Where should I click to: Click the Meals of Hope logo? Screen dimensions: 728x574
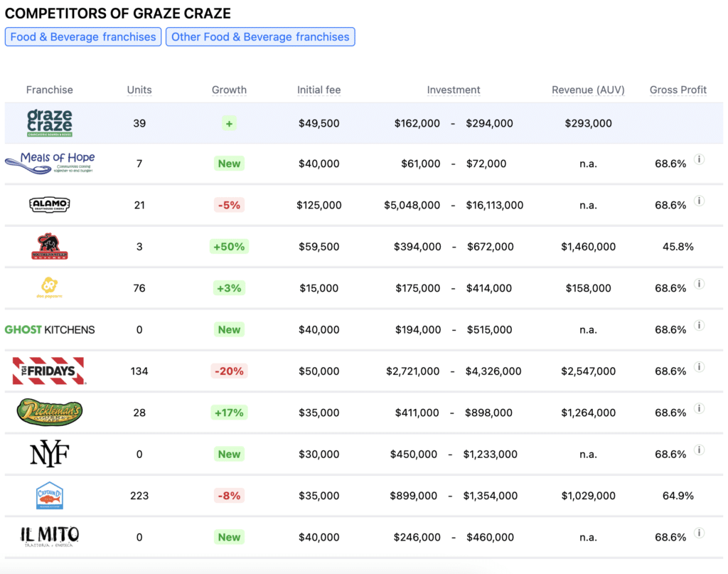tap(50, 163)
